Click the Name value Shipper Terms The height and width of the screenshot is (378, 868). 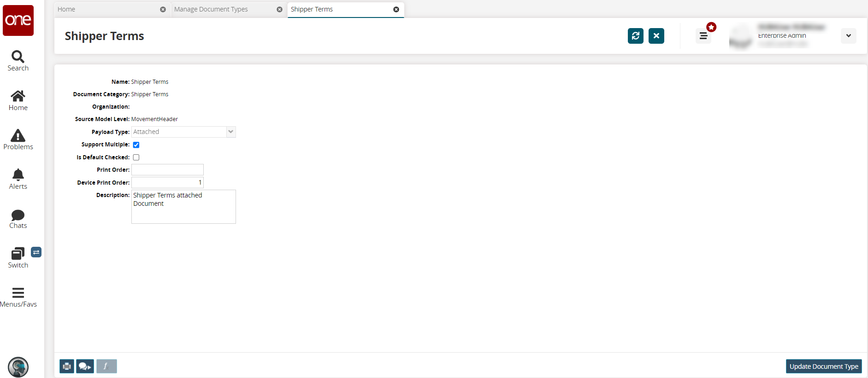(150, 82)
